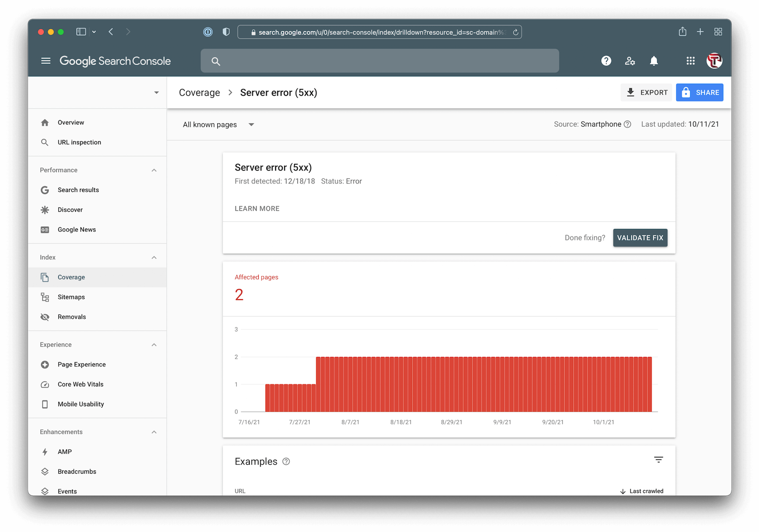The image size is (759, 532).
Task: Click the Examples help circle icon
Action: [x=286, y=462]
